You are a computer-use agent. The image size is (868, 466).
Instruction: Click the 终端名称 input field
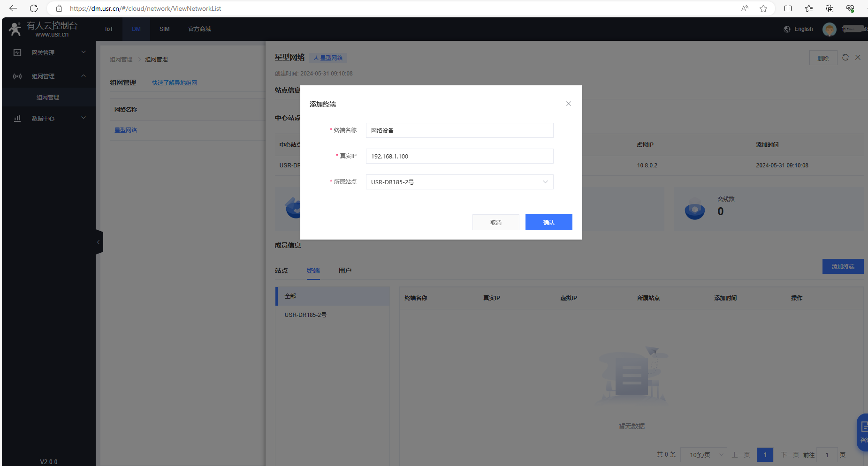459,130
